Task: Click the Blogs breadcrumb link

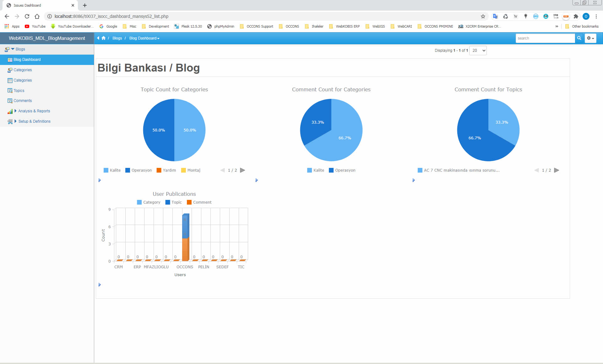Action: [117, 38]
